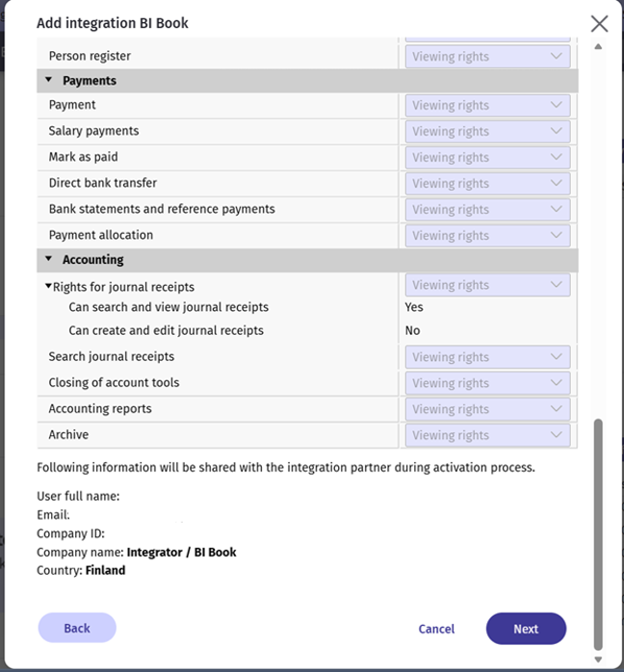The width and height of the screenshot is (624, 672).
Task: Open the Person register rights dropdown
Action: (487, 57)
